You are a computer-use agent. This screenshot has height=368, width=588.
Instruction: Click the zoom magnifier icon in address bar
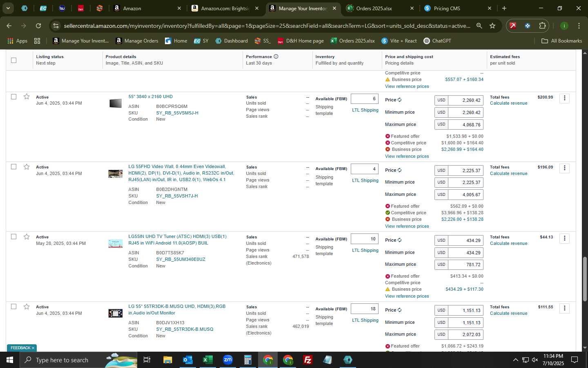[x=479, y=26]
